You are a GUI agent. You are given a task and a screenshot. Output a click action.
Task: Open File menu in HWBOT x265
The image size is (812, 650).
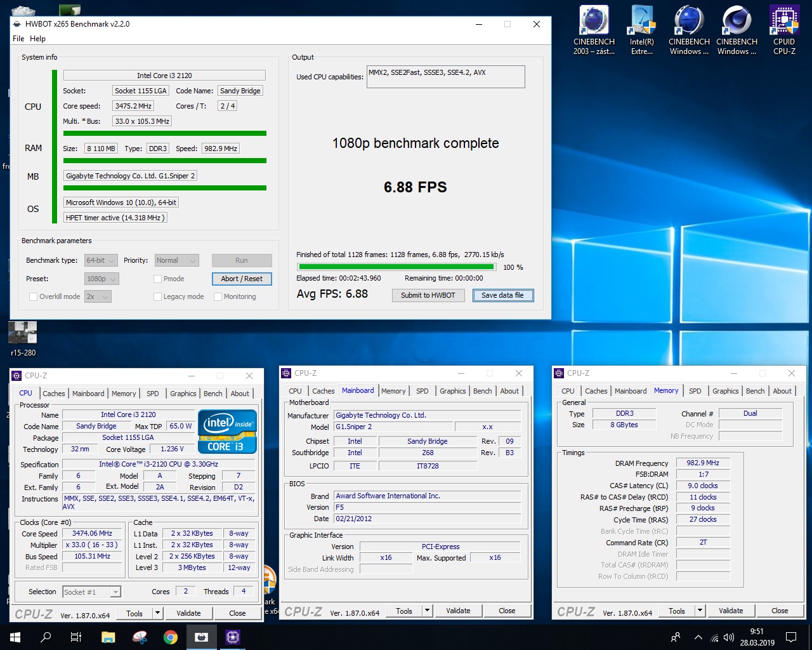click(x=18, y=39)
